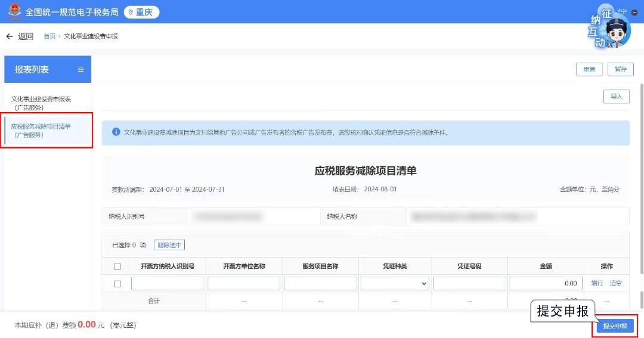
Task: Click the 首页 breadcrumb link
Action: [49, 36]
